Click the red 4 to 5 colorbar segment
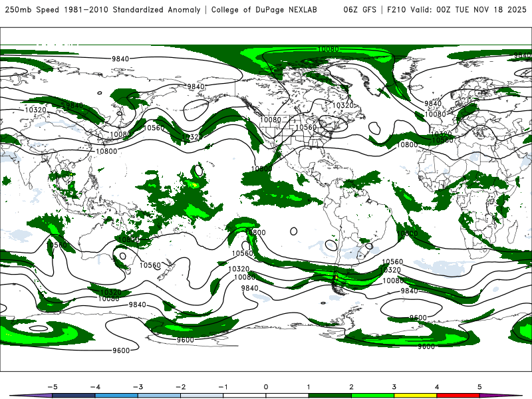The height and width of the screenshot is (399, 532). tap(458, 396)
